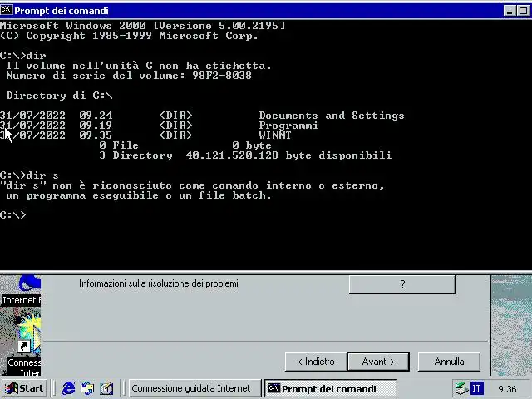This screenshot has width=532, height=399.
Task: Select Prompt dei comandi taskbar button
Action: (x=331, y=388)
